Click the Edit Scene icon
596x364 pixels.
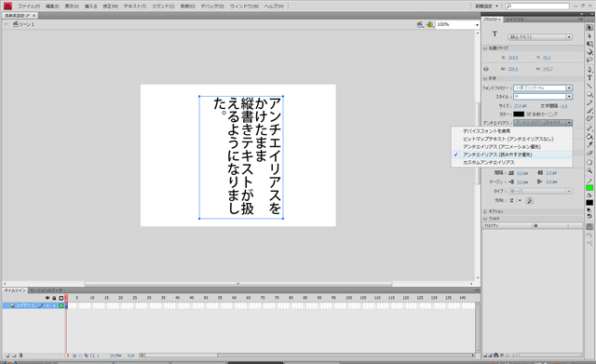point(420,24)
